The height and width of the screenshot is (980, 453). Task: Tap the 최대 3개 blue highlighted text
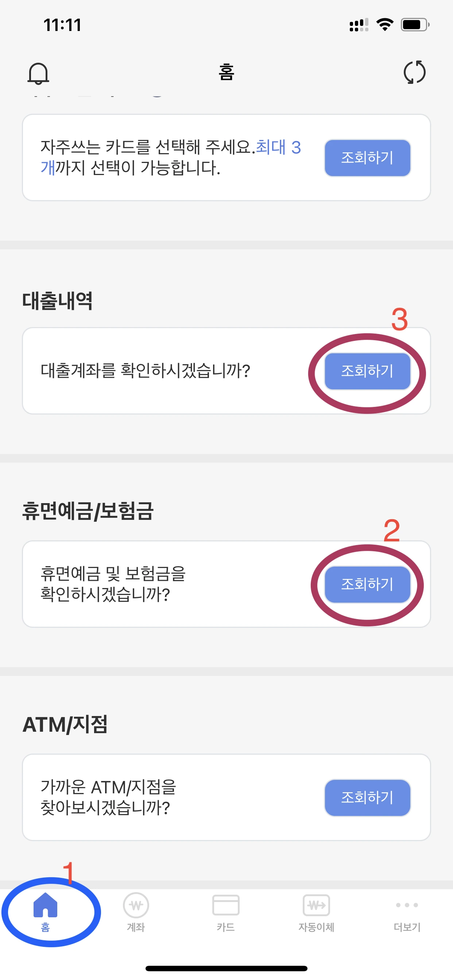(x=278, y=147)
